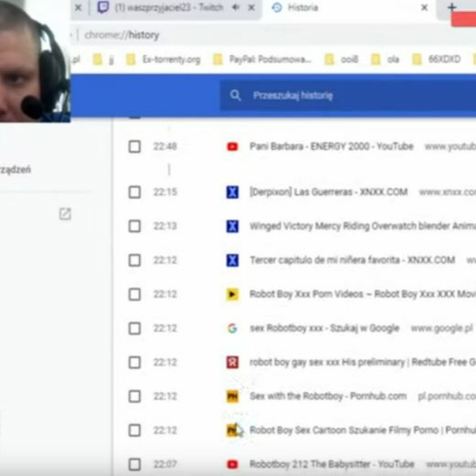Open a new tab with the plus button
Screen dimensions: 476x476
pos(451,7)
